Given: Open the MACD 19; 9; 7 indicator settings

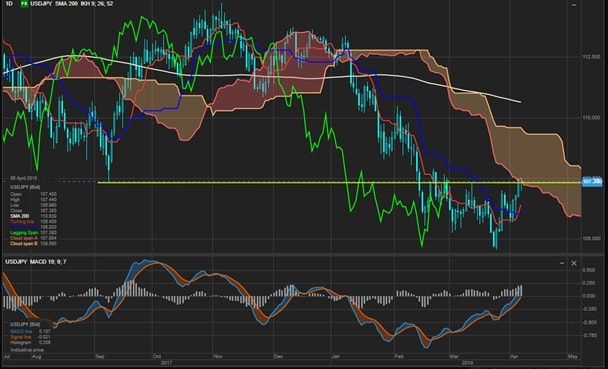Looking at the screenshot, I should (48, 262).
